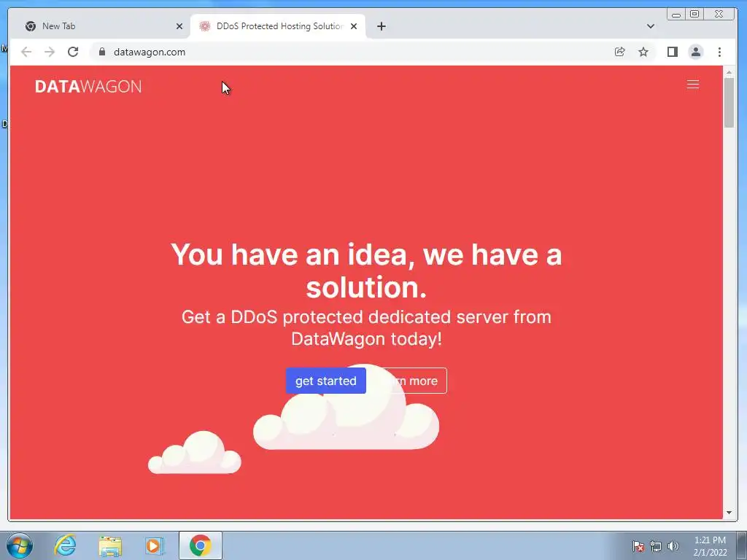Click the Chrome taskbar icon
Screen dimensions: 747x560
[x=200, y=545]
